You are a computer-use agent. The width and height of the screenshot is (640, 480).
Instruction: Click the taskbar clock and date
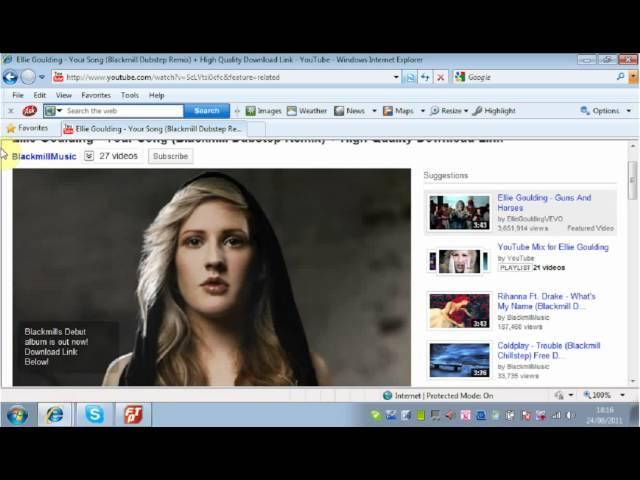pos(604,415)
